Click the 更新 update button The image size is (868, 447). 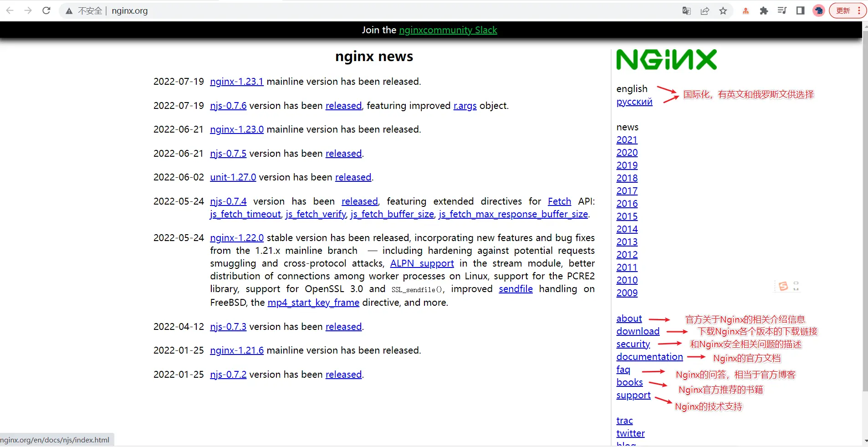[847, 11]
